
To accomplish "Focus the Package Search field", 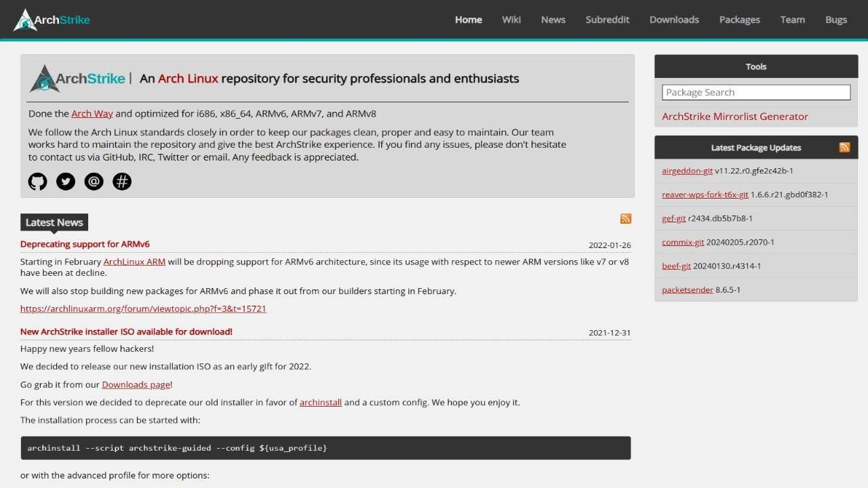I will tap(756, 92).
